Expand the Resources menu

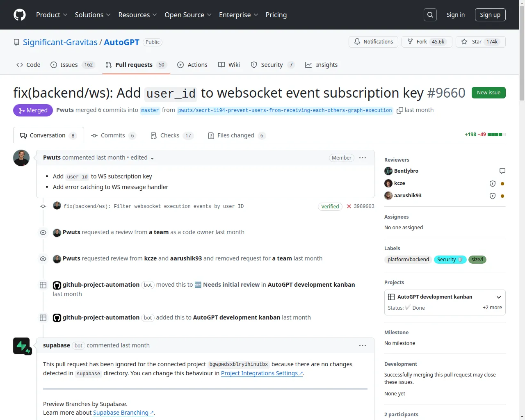click(138, 15)
